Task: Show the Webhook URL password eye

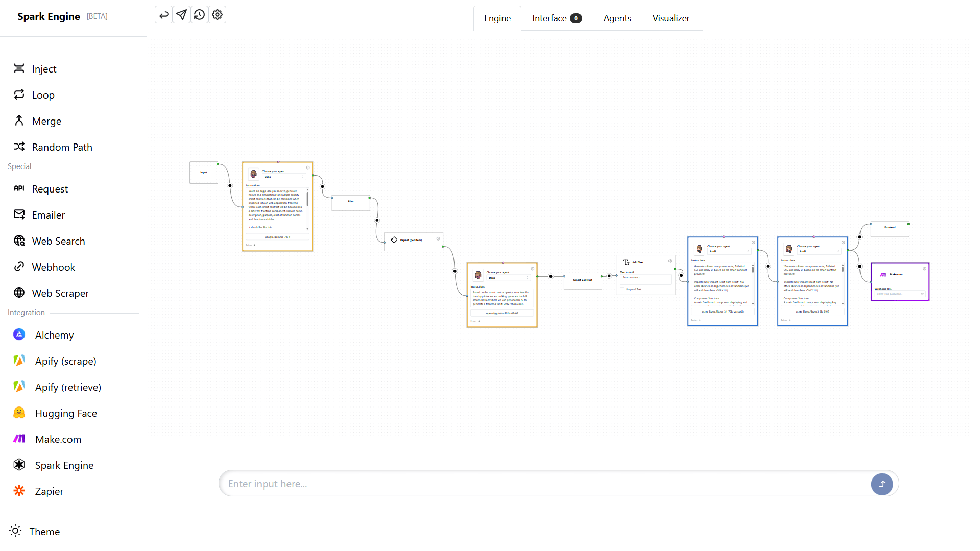Action: (922, 294)
